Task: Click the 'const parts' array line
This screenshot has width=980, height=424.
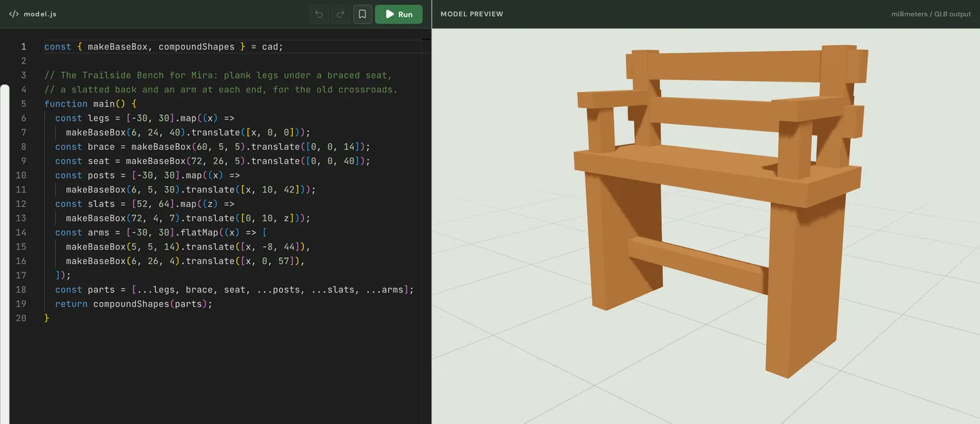Action: pyautogui.click(x=235, y=290)
